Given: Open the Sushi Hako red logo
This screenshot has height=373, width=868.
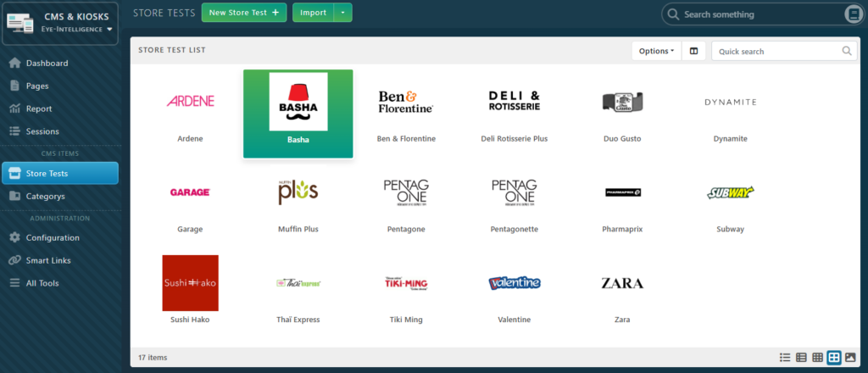Looking at the screenshot, I should [191, 283].
